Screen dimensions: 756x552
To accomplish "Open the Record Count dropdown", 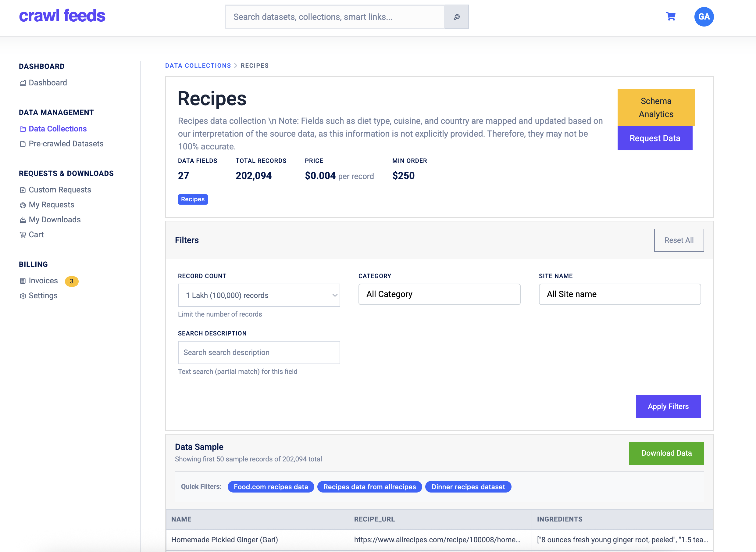I will coord(259,295).
